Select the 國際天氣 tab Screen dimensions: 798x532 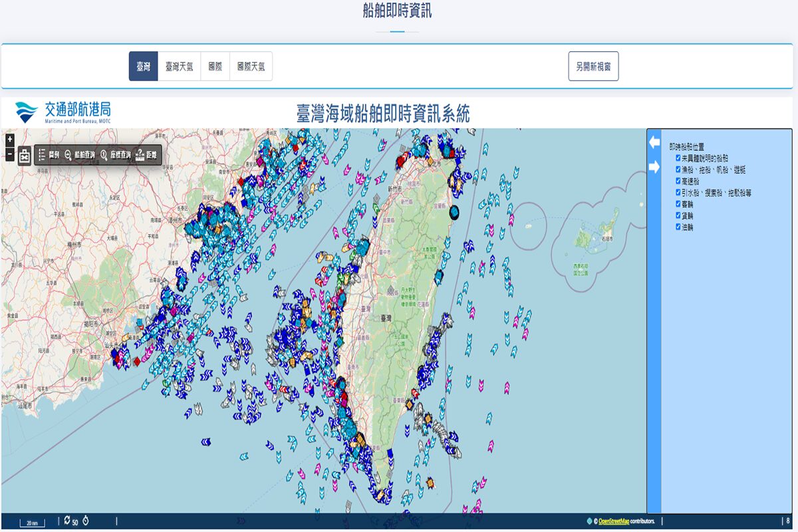pos(251,66)
